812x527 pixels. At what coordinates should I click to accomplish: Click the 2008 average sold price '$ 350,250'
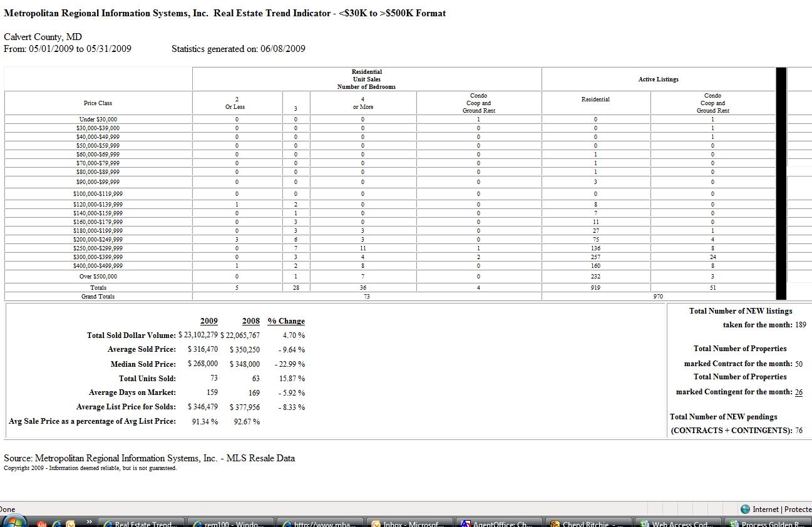pyautogui.click(x=245, y=349)
